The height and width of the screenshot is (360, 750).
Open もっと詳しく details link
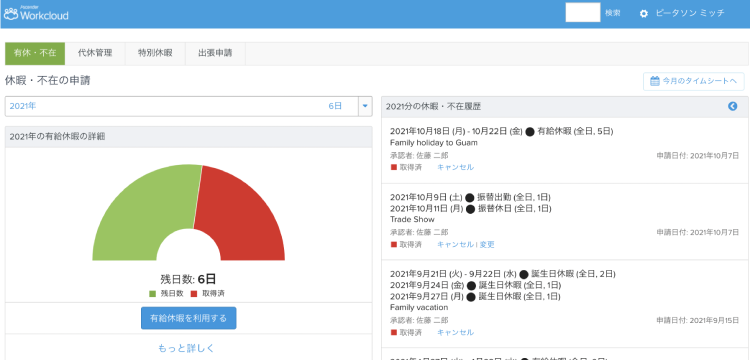pyautogui.click(x=187, y=348)
